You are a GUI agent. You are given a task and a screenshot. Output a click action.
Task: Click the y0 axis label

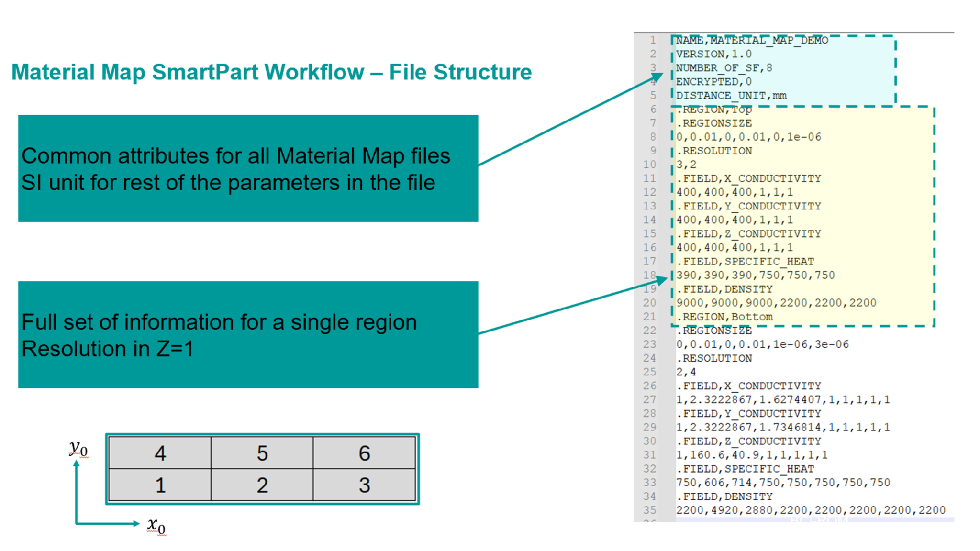point(78,449)
